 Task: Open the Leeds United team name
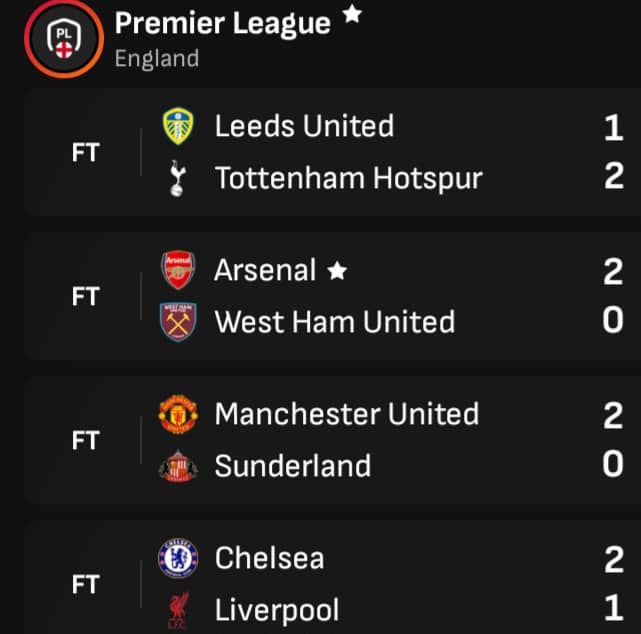pos(304,126)
